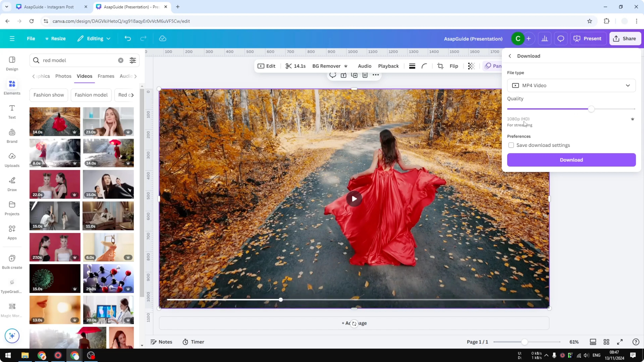This screenshot has height=362, width=644.
Task: Open the BG Remover dropdown chevron
Action: click(346, 66)
